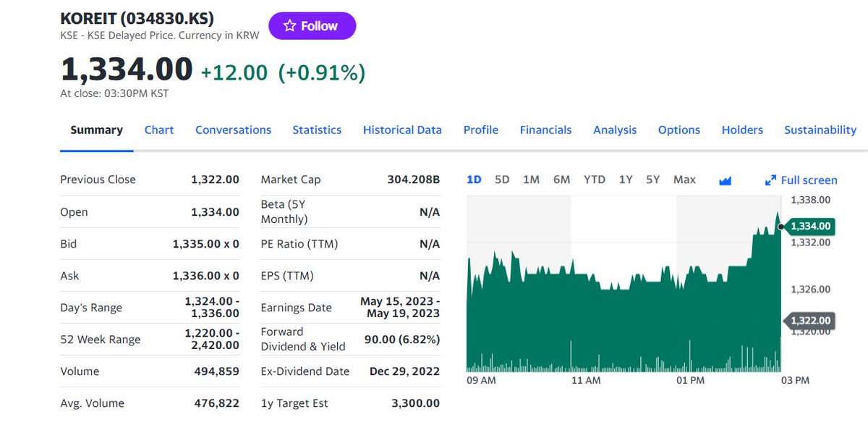
Task: Select the 6M chart range
Action: coord(561,180)
